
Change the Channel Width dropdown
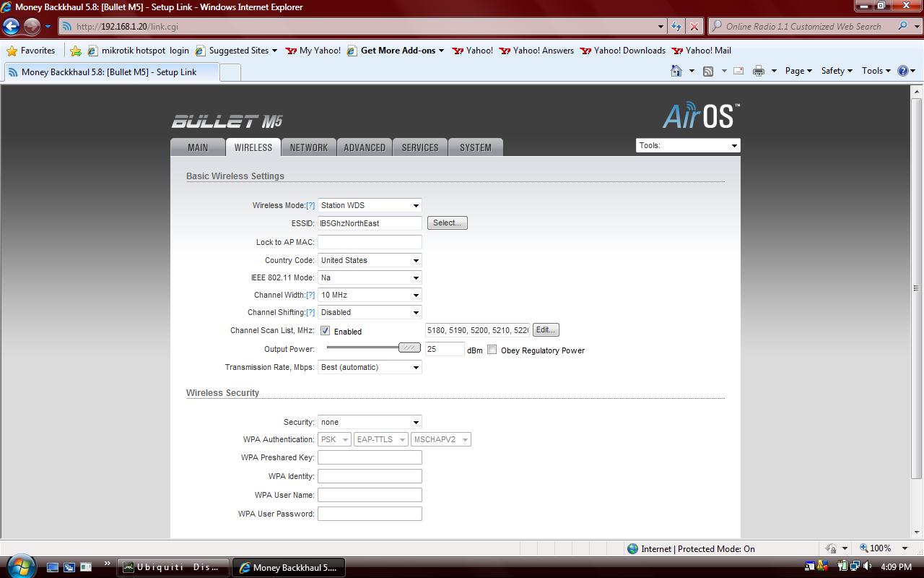click(370, 295)
